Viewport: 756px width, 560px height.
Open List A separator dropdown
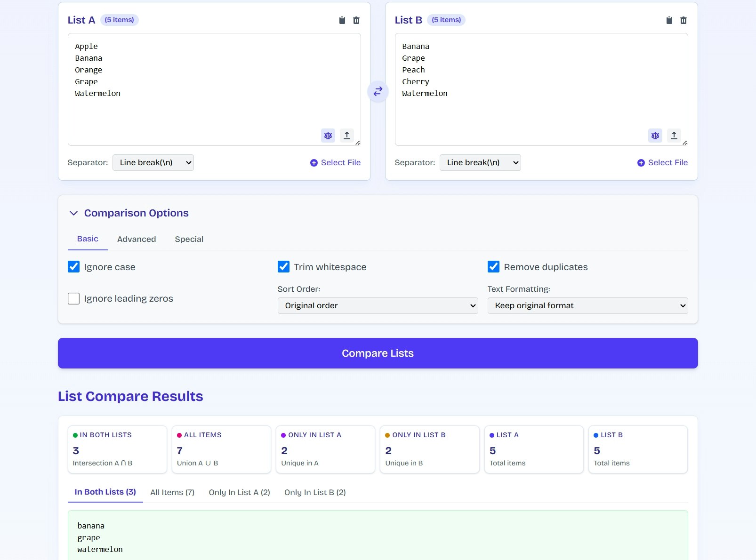[153, 162]
